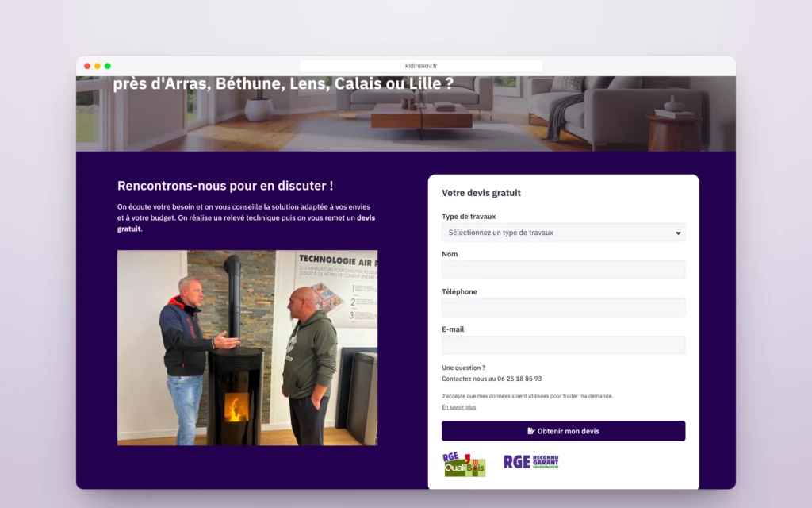
Task: Focus the Nom input field
Action: (564, 270)
